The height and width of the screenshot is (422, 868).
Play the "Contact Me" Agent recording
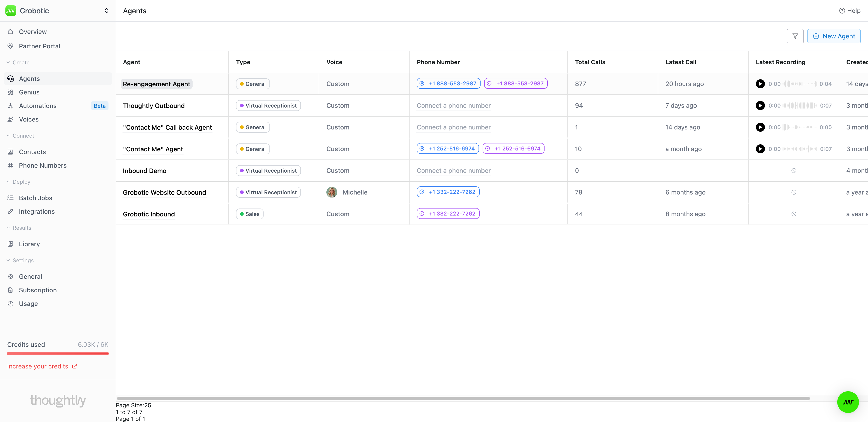(x=760, y=149)
